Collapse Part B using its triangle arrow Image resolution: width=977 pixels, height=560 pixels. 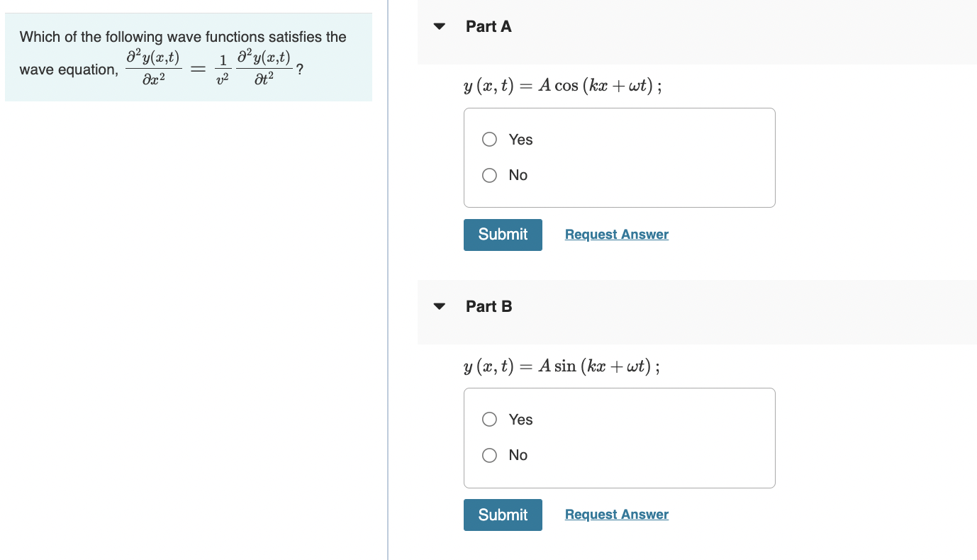pyautogui.click(x=440, y=307)
